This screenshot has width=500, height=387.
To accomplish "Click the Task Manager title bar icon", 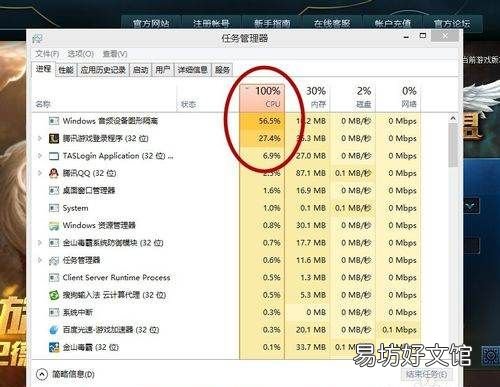I will [x=38, y=38].
